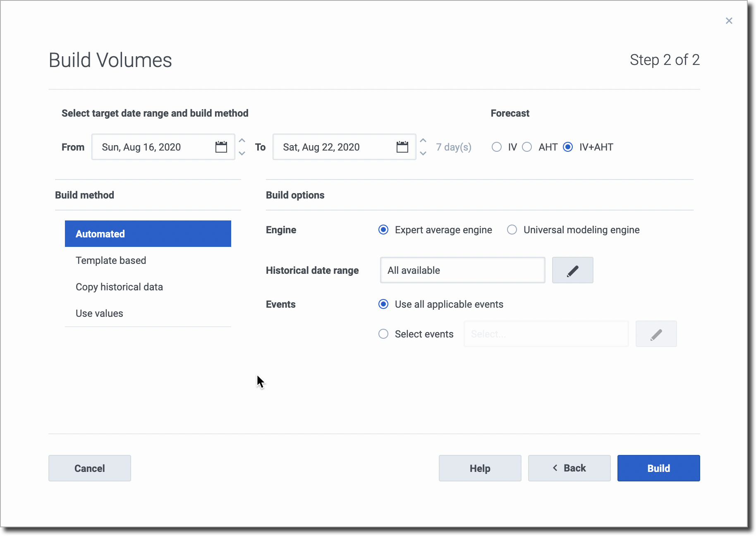Open the From date calendar picker

point(221,147)
